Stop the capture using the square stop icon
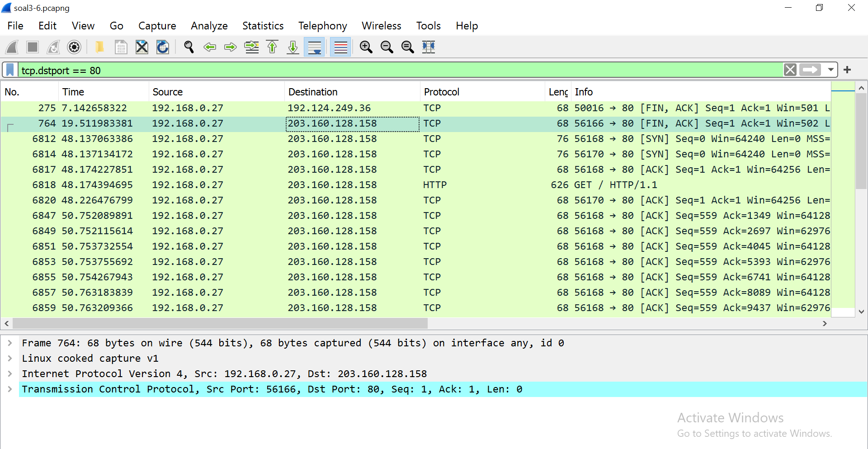This screenshot has height=449, width=868. click(33, 47)
